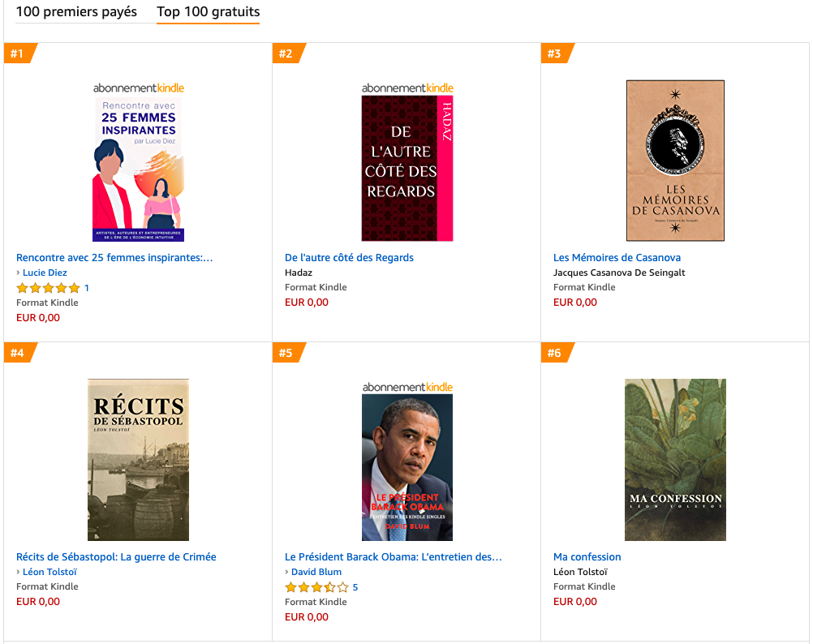Select the "Top 100 gratuits" tab
This screenshot has width=813, height=644.
(x=208, y=13)
